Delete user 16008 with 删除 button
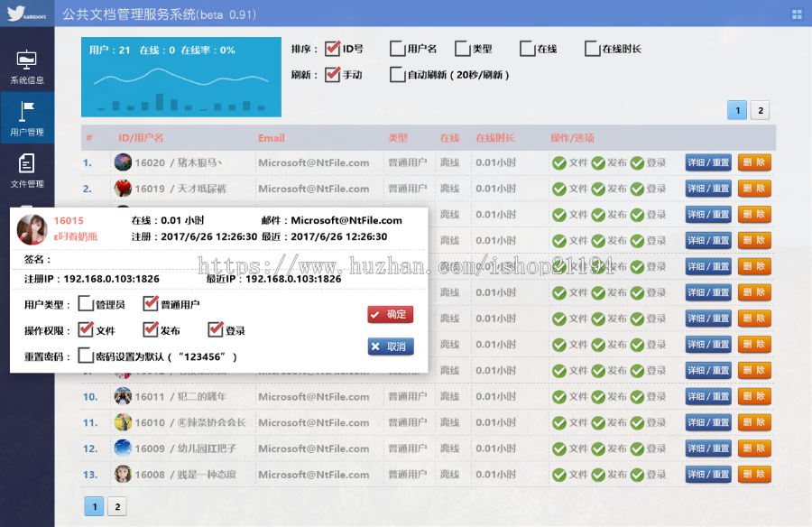 754,474
